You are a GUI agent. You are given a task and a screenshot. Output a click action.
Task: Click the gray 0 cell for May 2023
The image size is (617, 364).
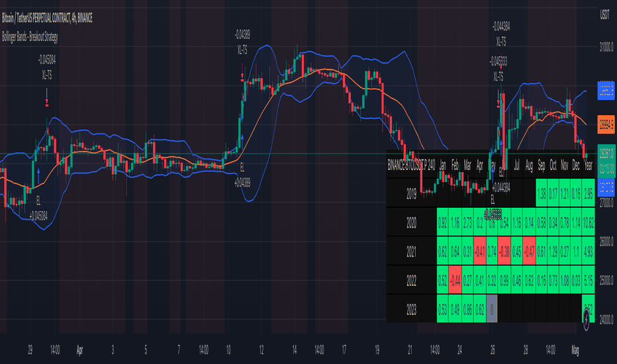492,308
